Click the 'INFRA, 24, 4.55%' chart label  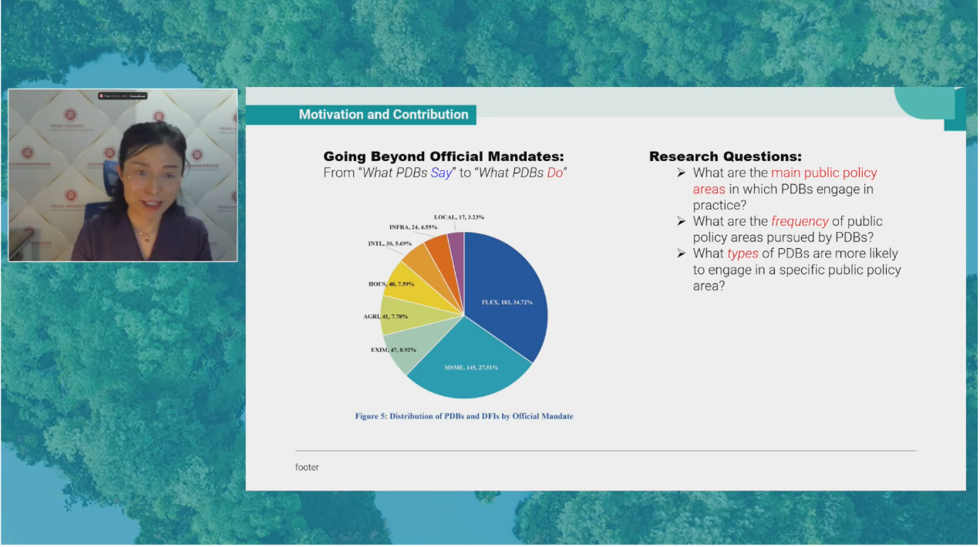tap(413, 227)
